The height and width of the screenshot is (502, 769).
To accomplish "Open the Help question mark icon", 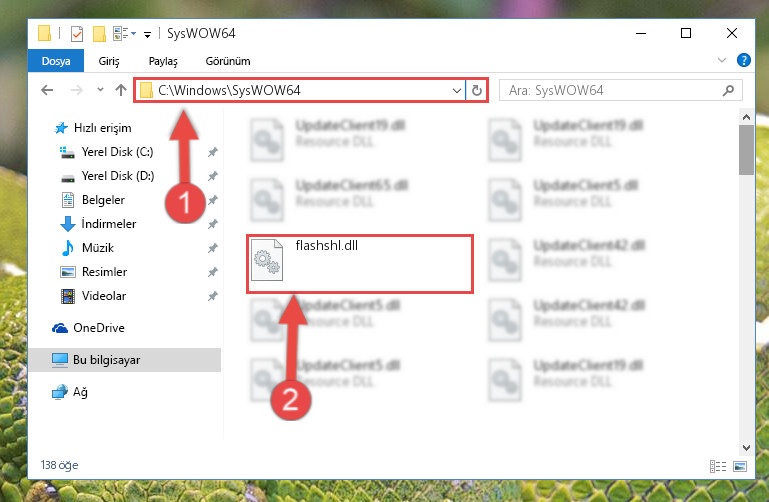I will (743, 60).
